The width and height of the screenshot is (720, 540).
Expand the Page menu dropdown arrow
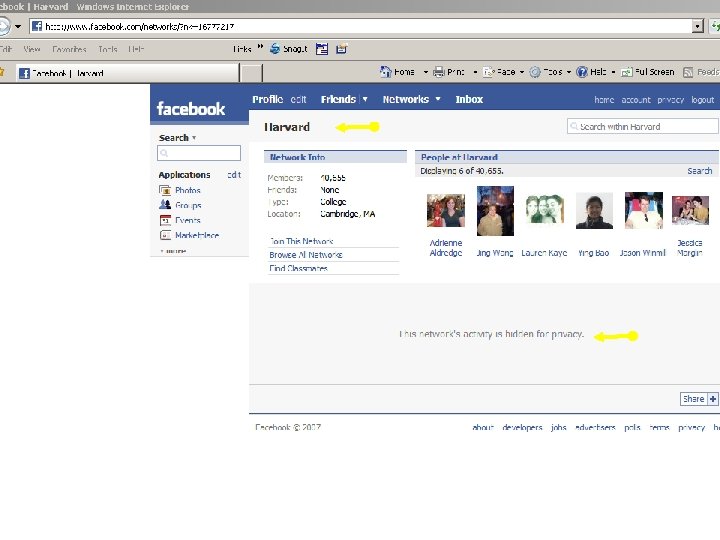[522, 72]
